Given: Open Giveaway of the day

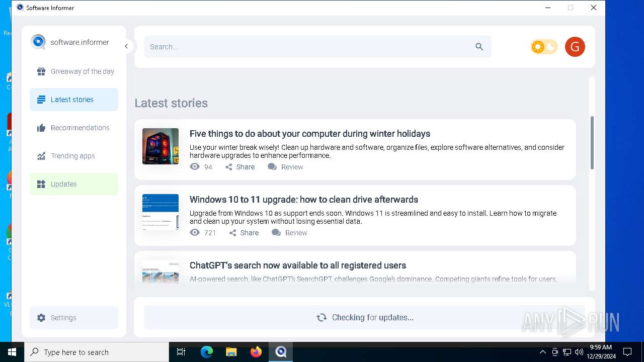Looking at the screenshot, I should [x=74, y=71].
